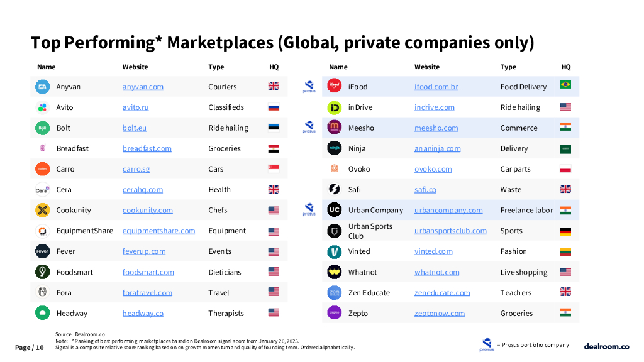
Task: Click the right table Type column header
Action: [508, 67]
